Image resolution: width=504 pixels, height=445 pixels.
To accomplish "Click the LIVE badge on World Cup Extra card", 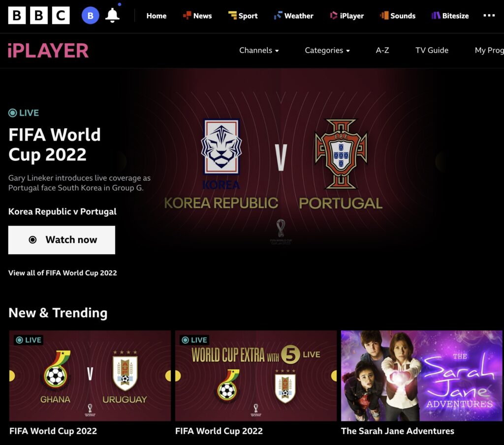I will 194,340.
